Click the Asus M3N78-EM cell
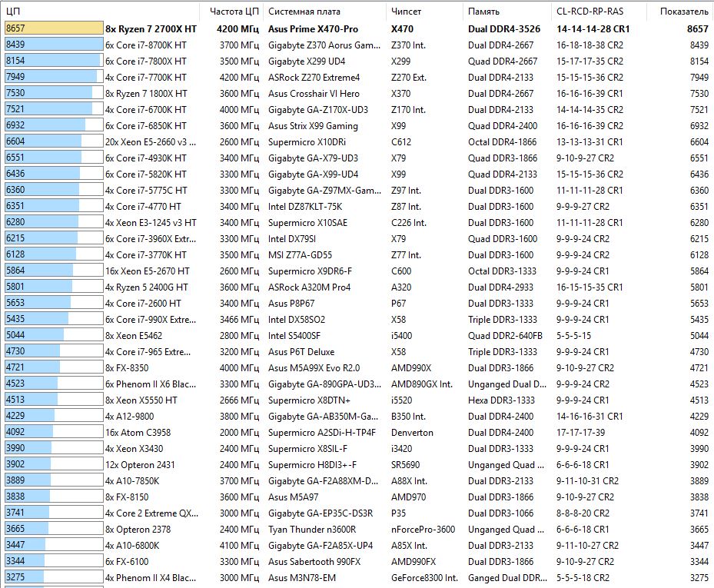 [x=302, y=578]
